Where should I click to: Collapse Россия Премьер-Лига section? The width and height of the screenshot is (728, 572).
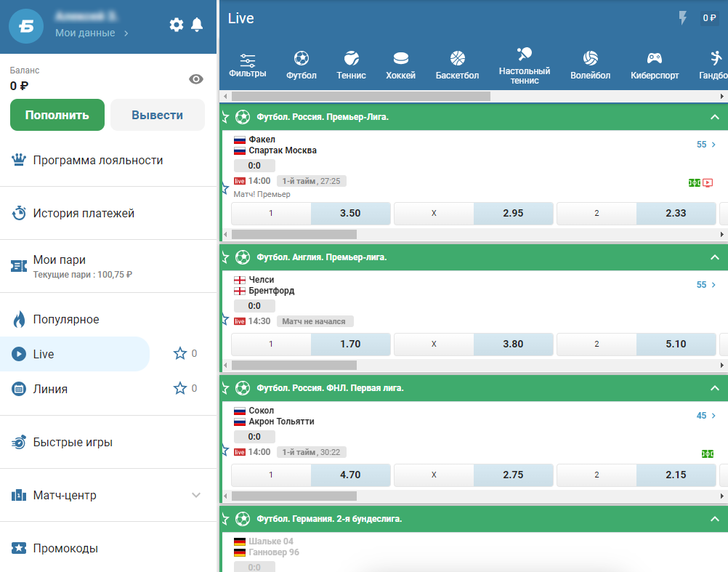[714, 117]
